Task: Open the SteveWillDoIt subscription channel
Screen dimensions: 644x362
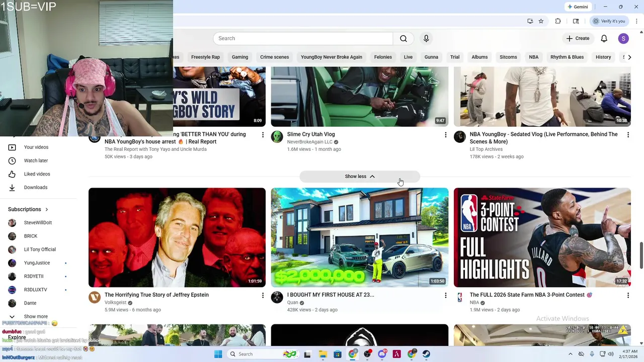Action: tap(38, 223)
